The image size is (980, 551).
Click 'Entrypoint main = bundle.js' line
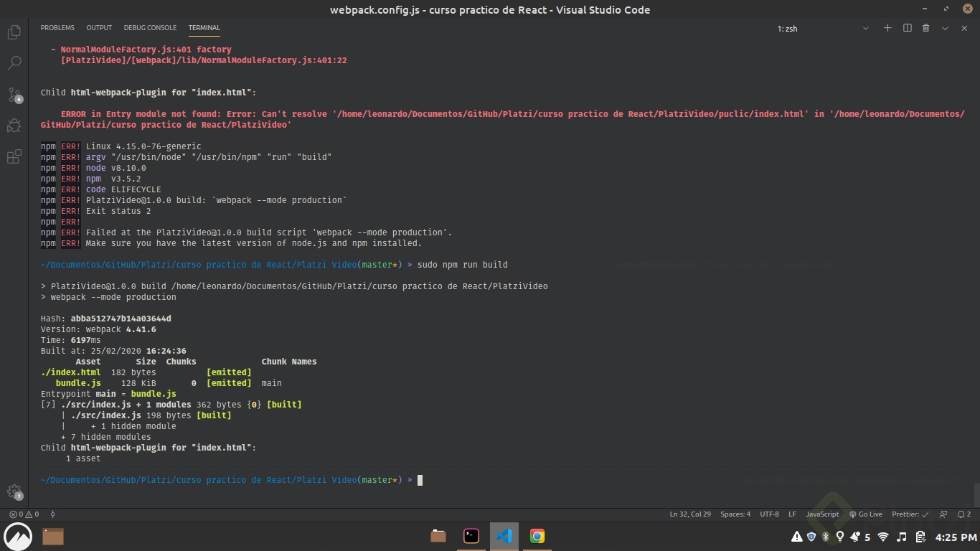(108, 394)
